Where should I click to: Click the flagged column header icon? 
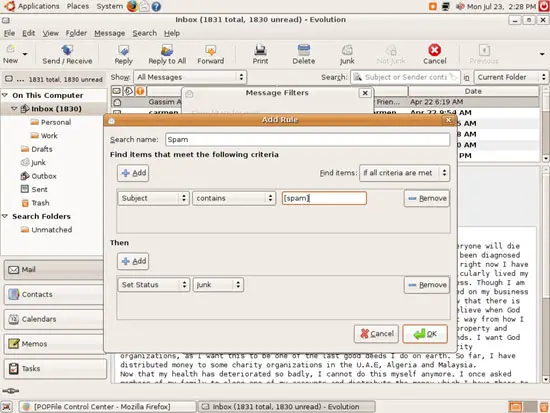(140, 91)
